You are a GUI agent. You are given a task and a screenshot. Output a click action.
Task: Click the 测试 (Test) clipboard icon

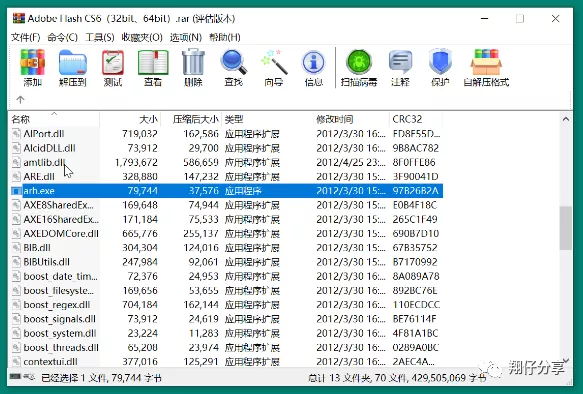click(113, 63)
